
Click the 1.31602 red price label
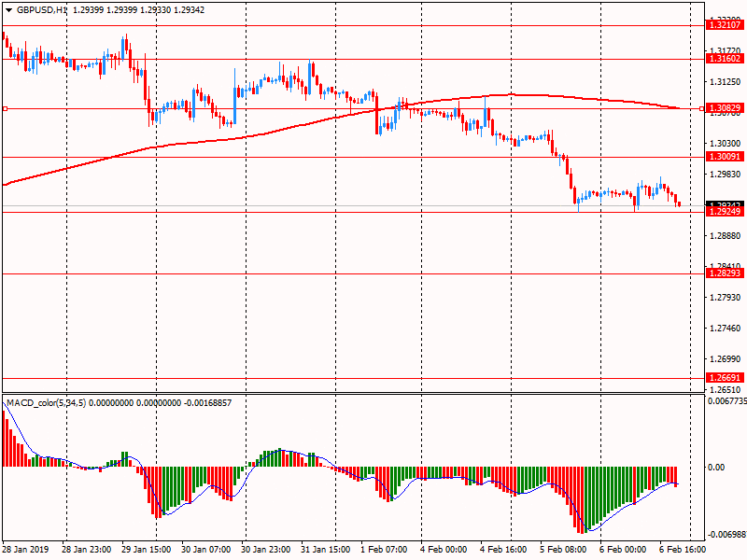[725, 59]
